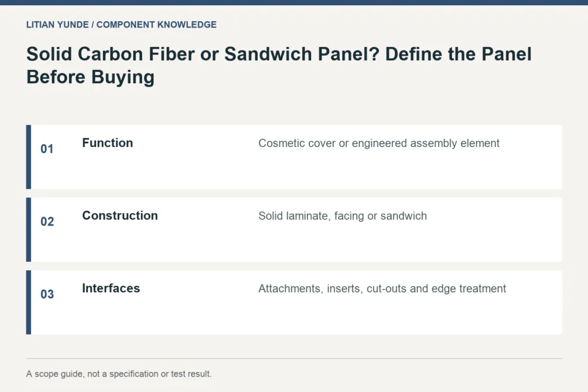This screenshot has width=588, height=392.
Task: Click the LITIAN YUNDE / COMPONENT KNOWLEDGE header
Action: pyautogui.click(x=121, y=25)
